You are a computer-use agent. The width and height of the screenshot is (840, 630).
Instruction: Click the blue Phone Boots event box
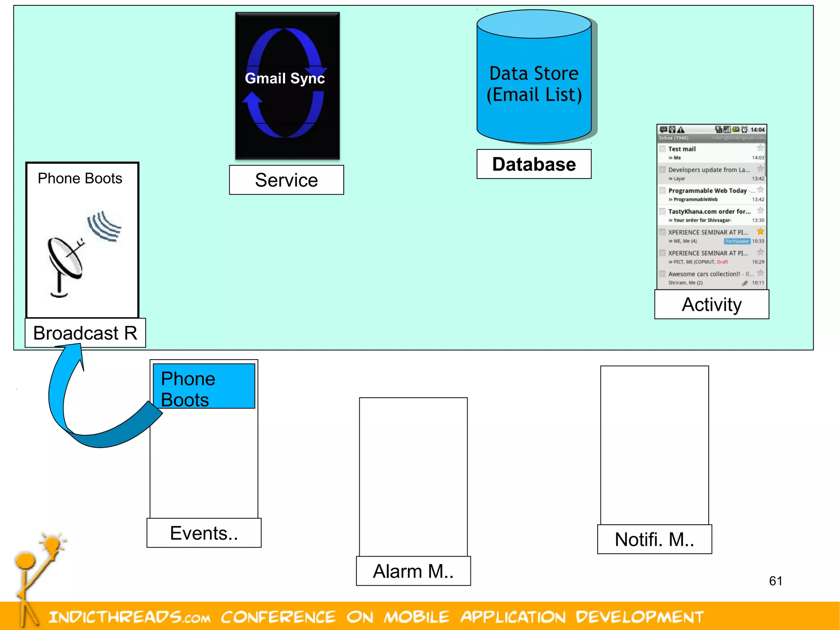[204, 386]
